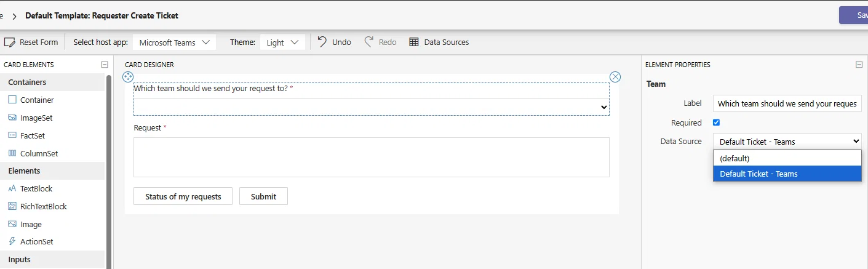
Task: Remove the selected element with the circled X
Action: click(x=615, y=77)
